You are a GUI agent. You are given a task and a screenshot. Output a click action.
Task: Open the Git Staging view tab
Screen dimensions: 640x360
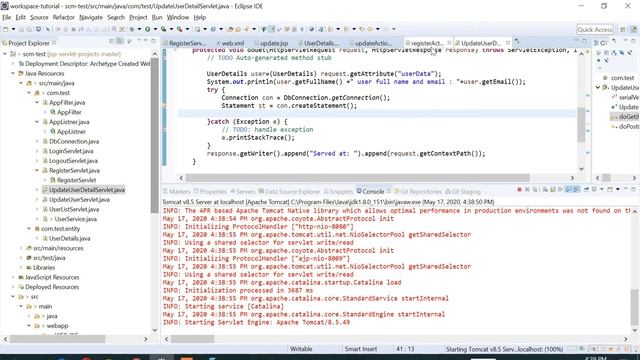click(x=463, y=191)
